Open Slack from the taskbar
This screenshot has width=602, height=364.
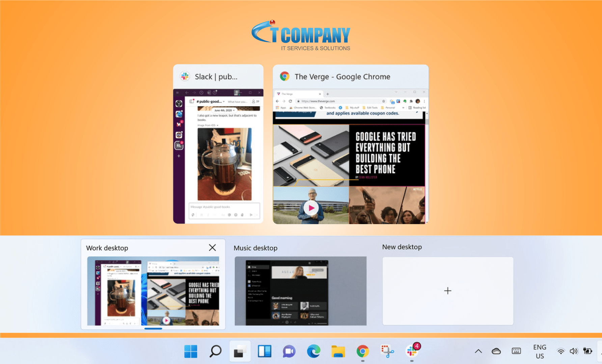pos(412,351)
